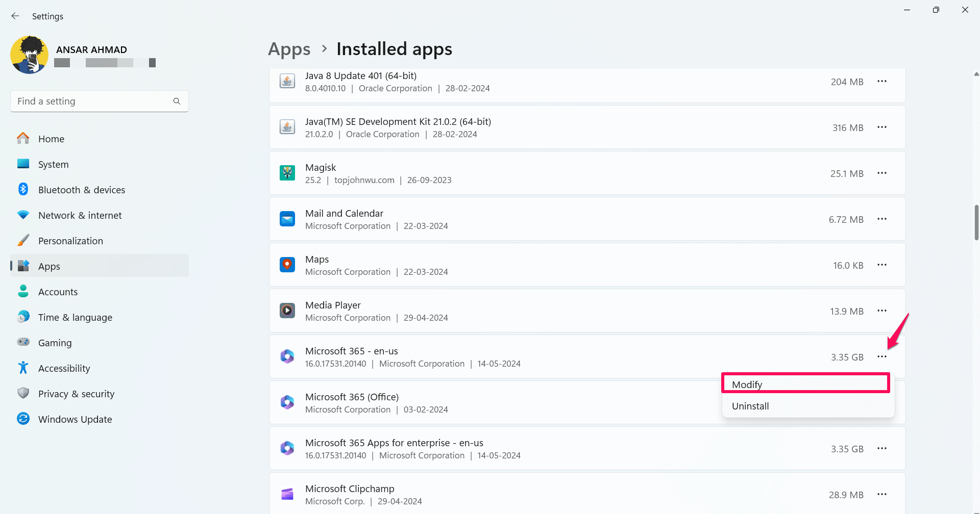Open Windows Update in the sidebar
The height and width of the screenshot is (514, 980).
tap(100, 419)
